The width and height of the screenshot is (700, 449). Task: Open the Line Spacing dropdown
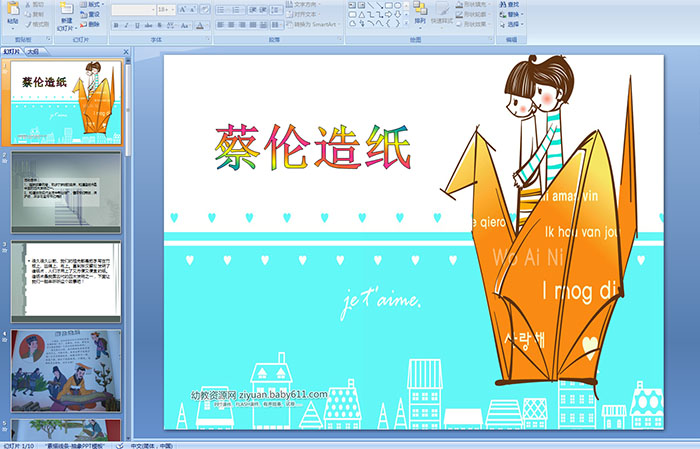[276, 9]
